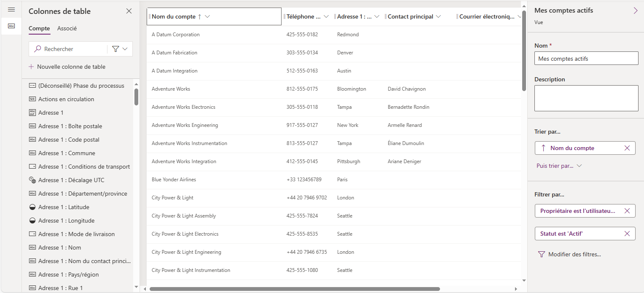Image resolution: width=644 pixels, height=293 pixels.
Task: Click icon next to Adresse 1 multiline column
Action: pyautogui.click(x=32, y=113)
